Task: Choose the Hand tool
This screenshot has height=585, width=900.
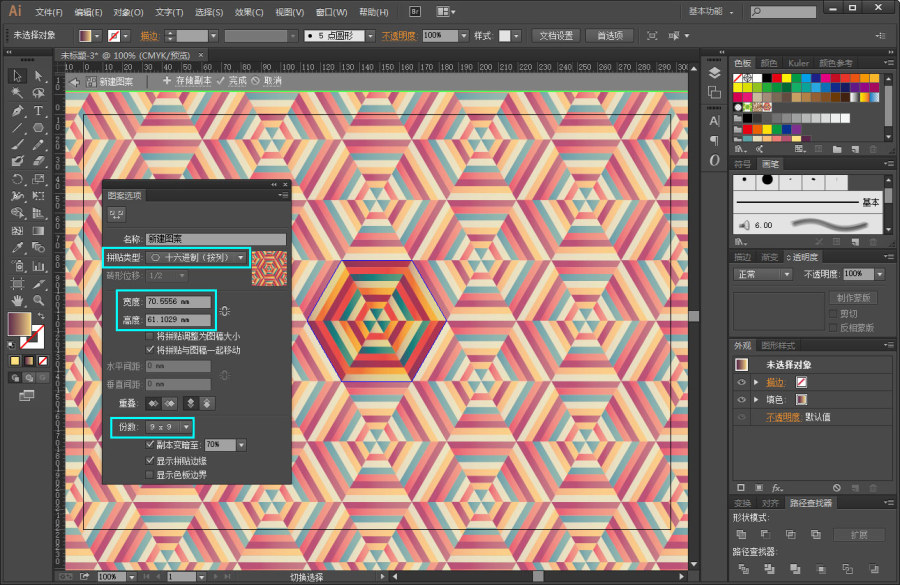Action: [x=17, y=300]
